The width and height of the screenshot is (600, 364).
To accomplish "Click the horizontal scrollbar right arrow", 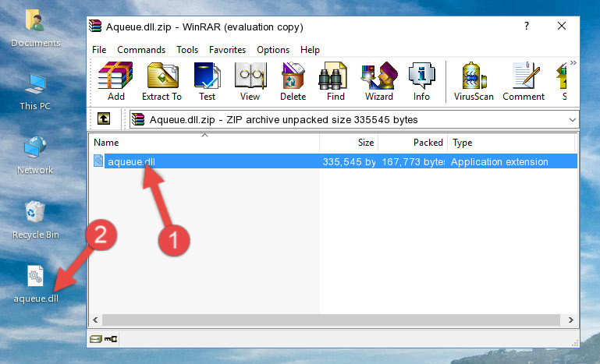I will [x=570, y=320].
